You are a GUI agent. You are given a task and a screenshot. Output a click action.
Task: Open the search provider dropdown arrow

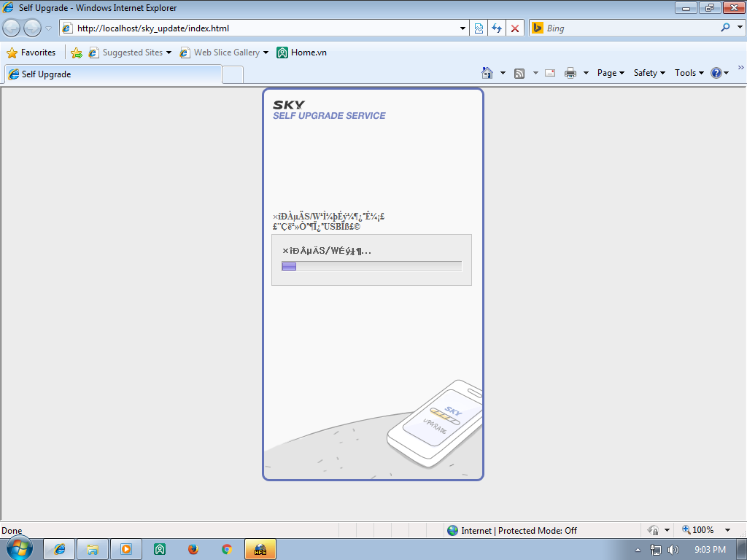[x=740, y=28]
